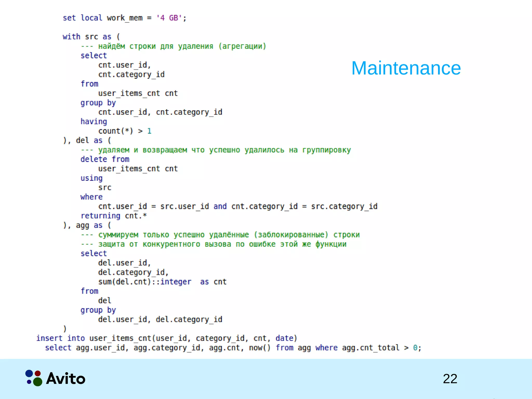Click the 'count(*) > 1' condition

[x=125, y=131]
